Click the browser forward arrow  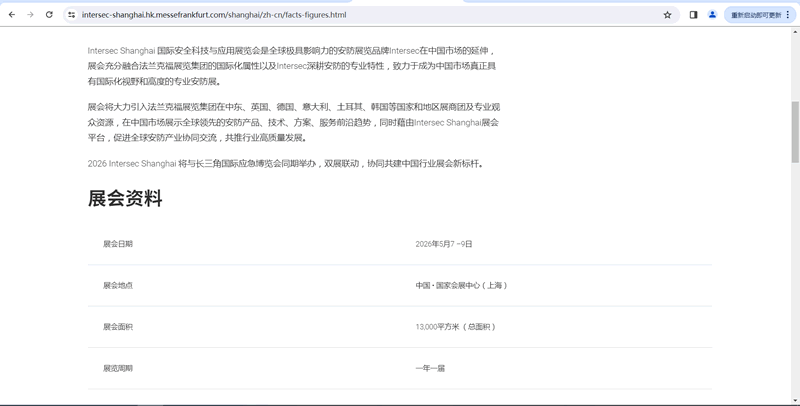click(30, 15)
